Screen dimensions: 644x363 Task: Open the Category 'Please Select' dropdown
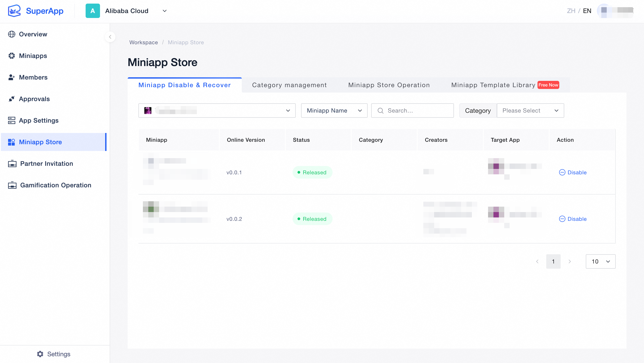[x=531, y=111]
